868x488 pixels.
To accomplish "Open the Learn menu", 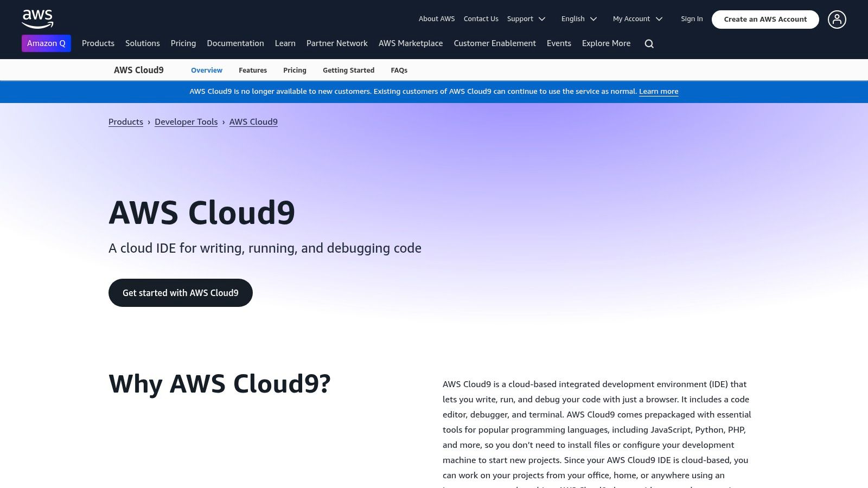I will tap(285, 43).
